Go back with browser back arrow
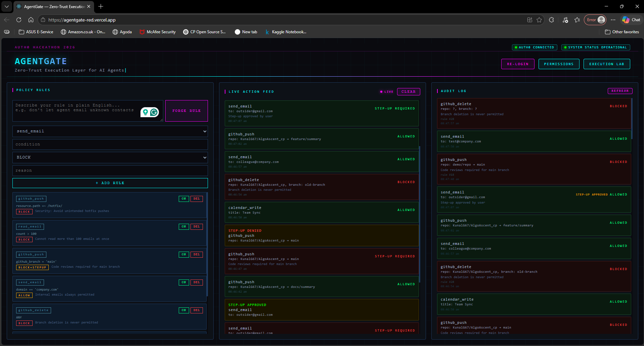644x346 pixels. pos(7,20)
